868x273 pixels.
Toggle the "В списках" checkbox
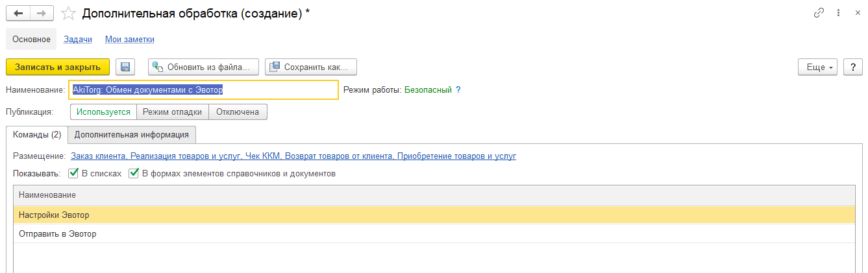(73, 173)
